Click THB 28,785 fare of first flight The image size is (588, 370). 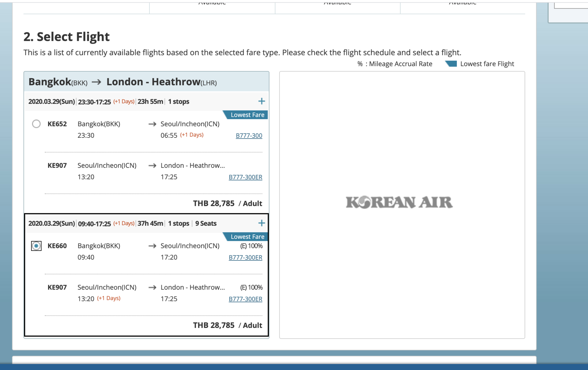point(214,203)
